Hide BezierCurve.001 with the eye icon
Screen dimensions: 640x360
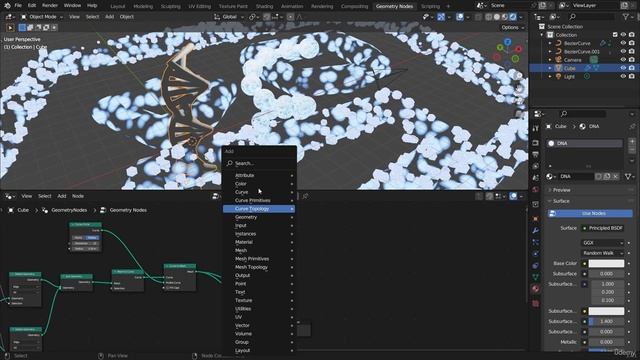(623, 51)
